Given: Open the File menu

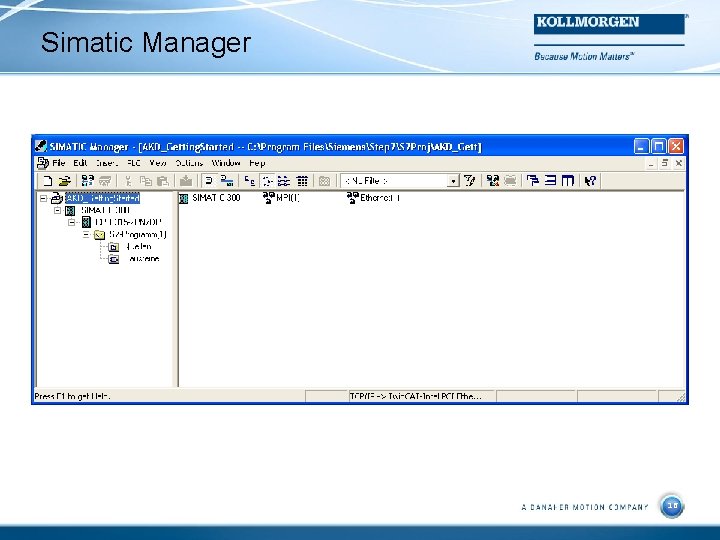Looking at the screenshot, I should pyautogui.click(x=59, y=163).
